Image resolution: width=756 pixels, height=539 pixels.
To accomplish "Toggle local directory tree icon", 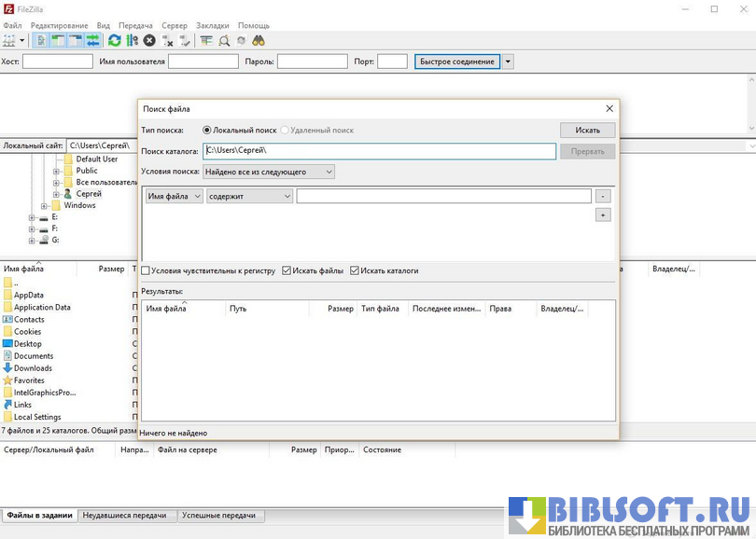I will pos(58,41).
